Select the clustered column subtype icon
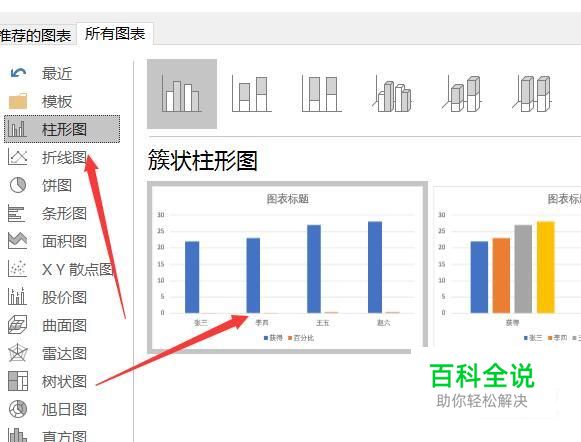 [x=182, y=94]
